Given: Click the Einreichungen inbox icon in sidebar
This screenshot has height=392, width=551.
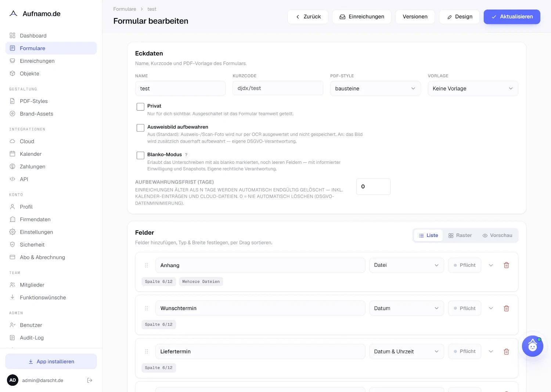Looking at the screenshot, I should pyautogui.click(x=12, y=61).
